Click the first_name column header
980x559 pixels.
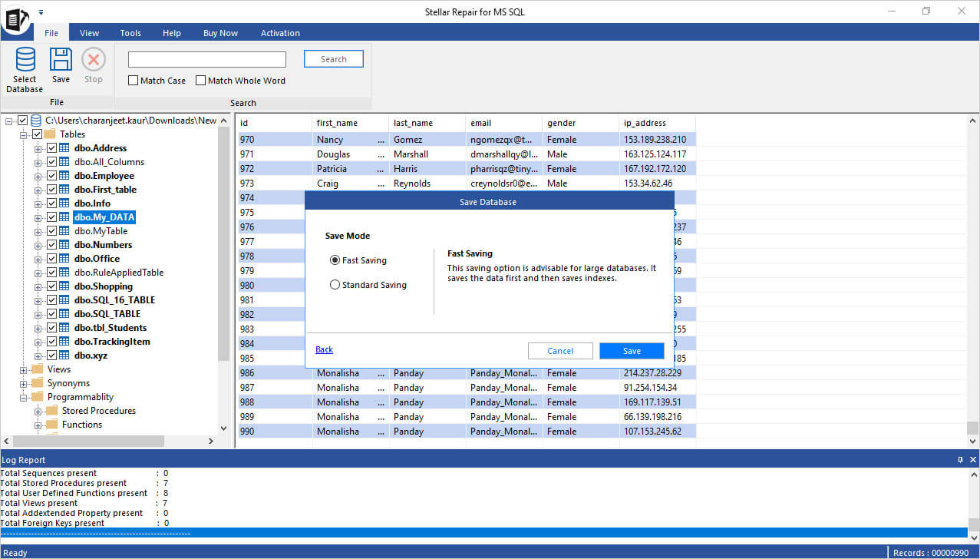351,123
